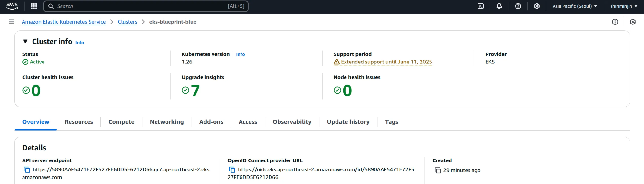
Task: View the Update history tab
Action: click(x=348, y=122)
